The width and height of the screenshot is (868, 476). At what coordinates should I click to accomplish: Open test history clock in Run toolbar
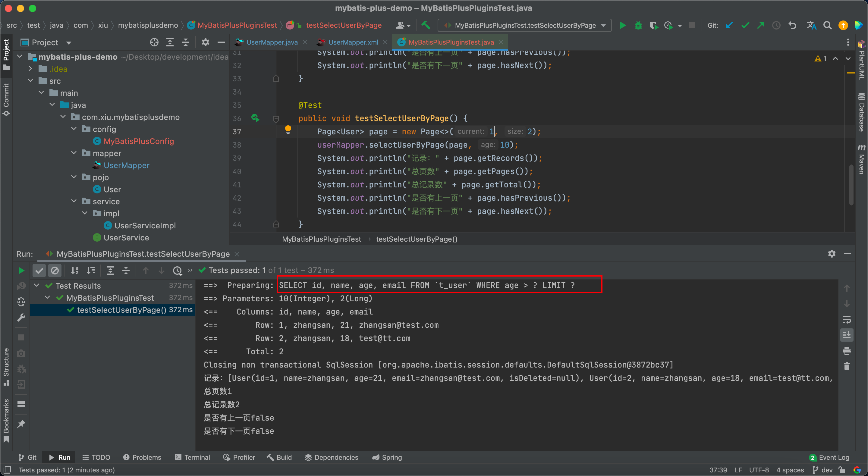click(177, 271)
